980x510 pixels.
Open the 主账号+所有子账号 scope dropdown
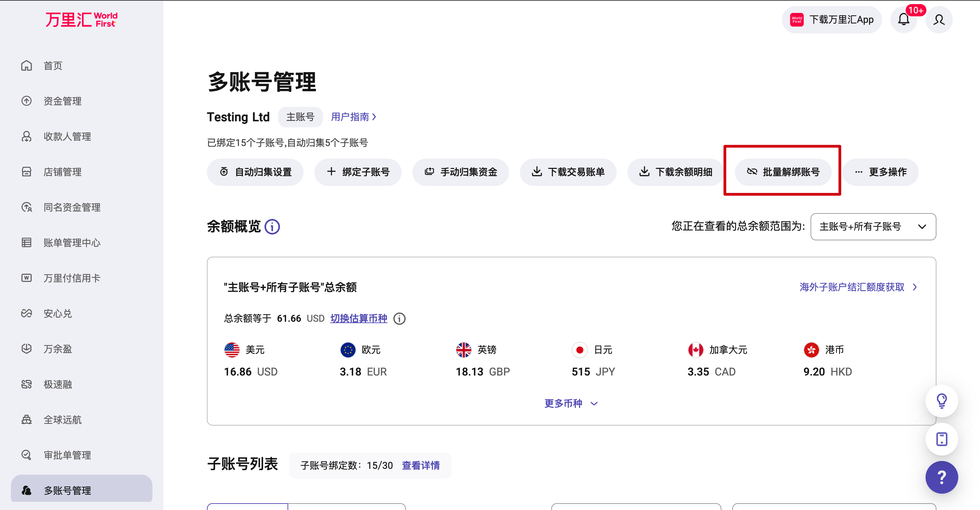point(873,227)
